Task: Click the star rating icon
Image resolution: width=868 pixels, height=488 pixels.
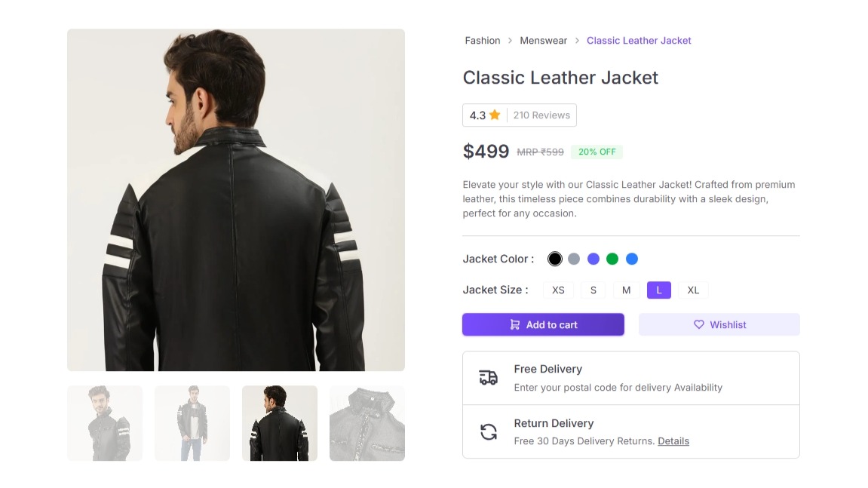Action: 495,115
